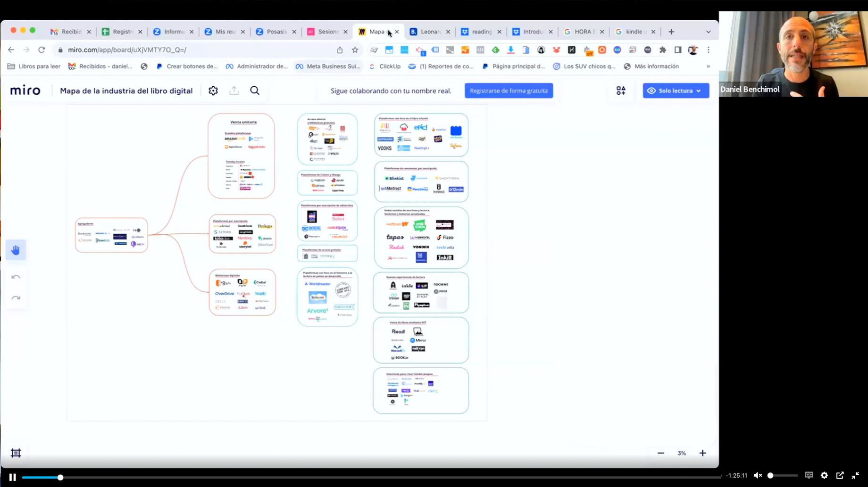Open the Chrome extensions puzzle icon

662,50
